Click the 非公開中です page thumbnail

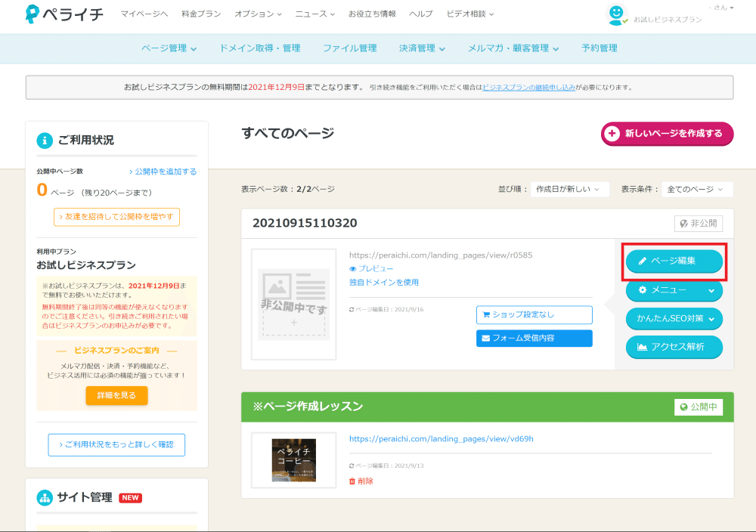click(293, 304)
